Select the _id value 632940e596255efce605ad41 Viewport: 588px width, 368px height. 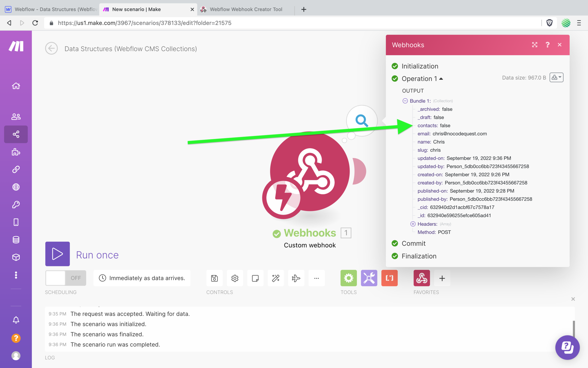click(459, 215)
